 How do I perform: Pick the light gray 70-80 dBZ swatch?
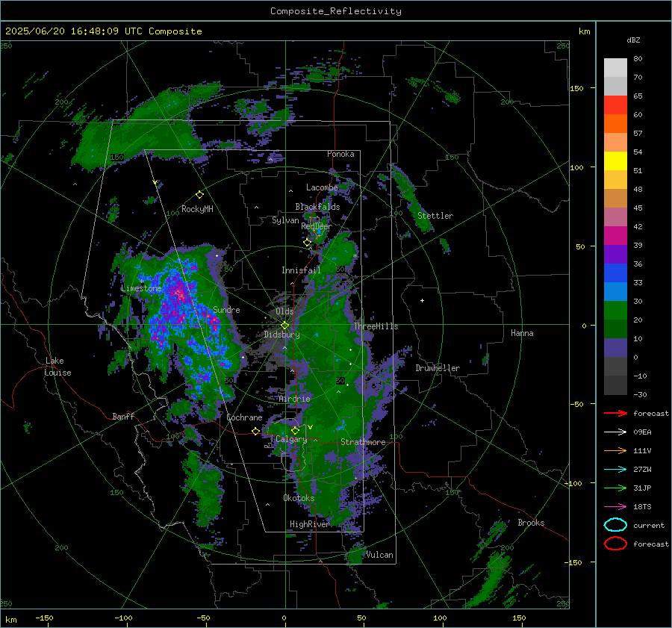[x=615, y=67]
